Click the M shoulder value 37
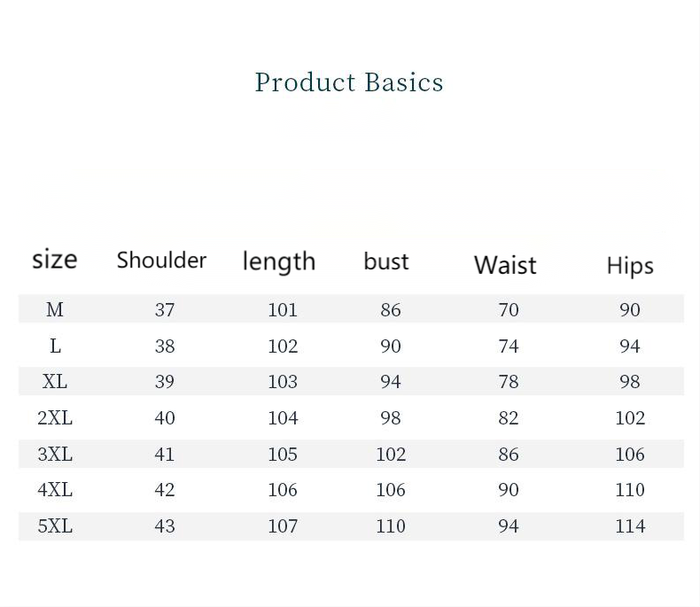The height and width of the screenshot is (607, 700). (x=165, y=309)
